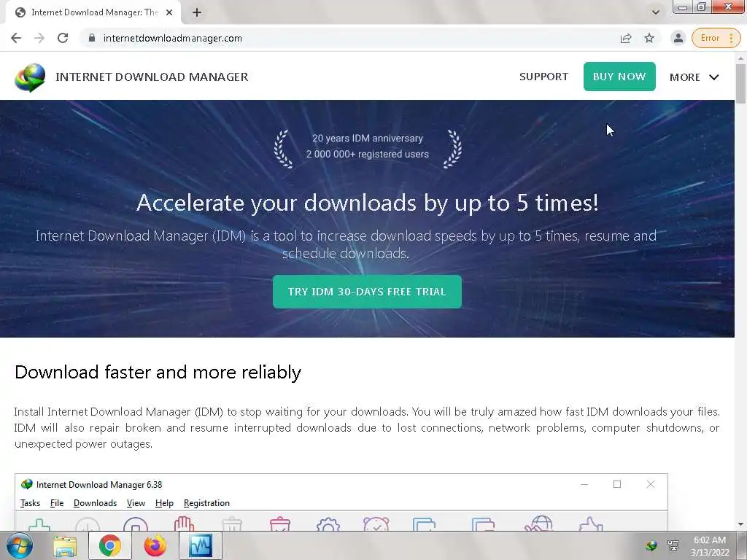Click Registration menu in IDM screenshot

(206, 503)
